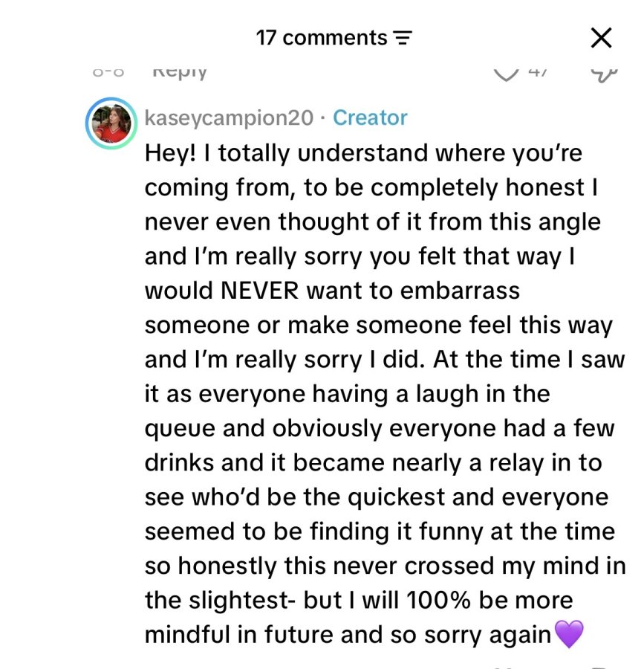
Task: Tap the line 'never even thought of it'
Action: pyautogui.click(x=372, y=222)
